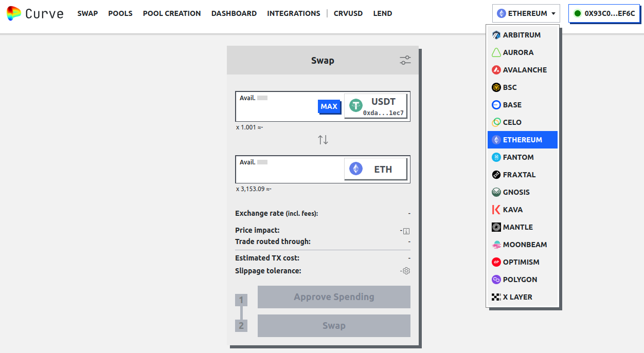Click the ETH coin icon in selector
Screen dimensions: 644x353
click(356, 169)
